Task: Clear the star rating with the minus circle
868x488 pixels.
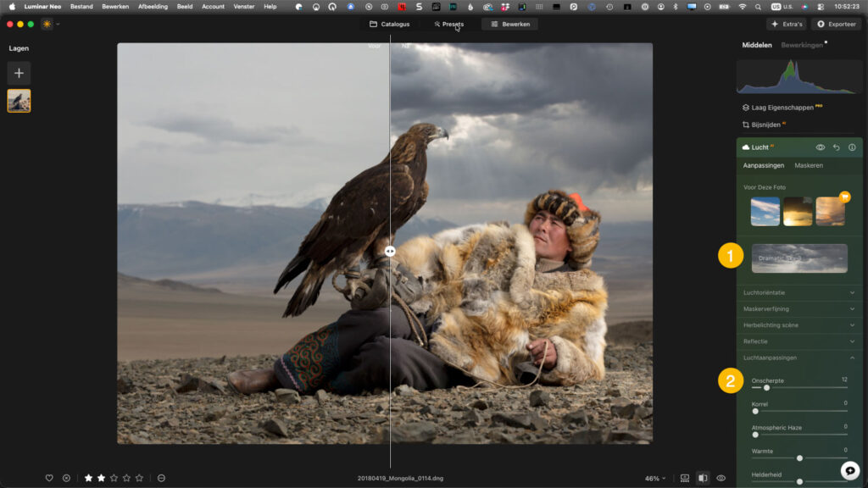Action: [x=161, y=478]
